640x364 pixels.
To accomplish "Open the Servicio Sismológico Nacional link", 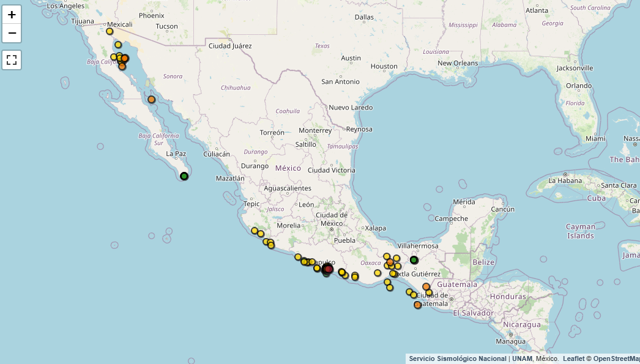I will coord(457,358).
